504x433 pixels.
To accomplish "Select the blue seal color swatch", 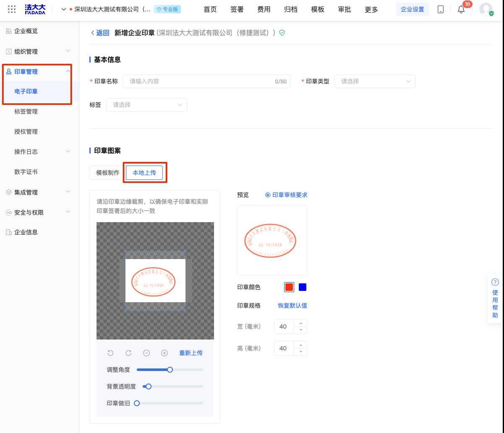I will pos(303,287).
